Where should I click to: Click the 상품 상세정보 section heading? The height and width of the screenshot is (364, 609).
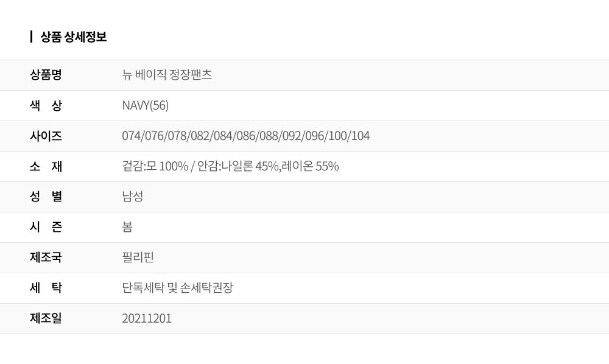[74, 37]
